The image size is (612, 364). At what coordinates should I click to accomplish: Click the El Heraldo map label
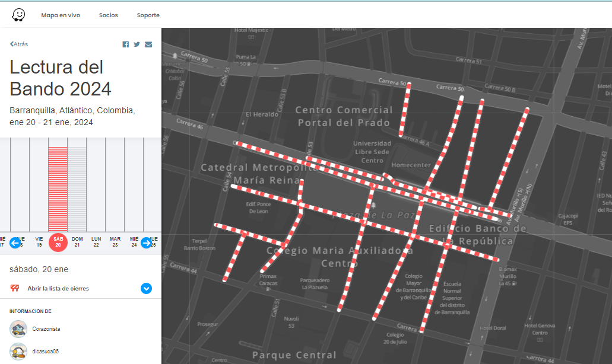[262, 114]
